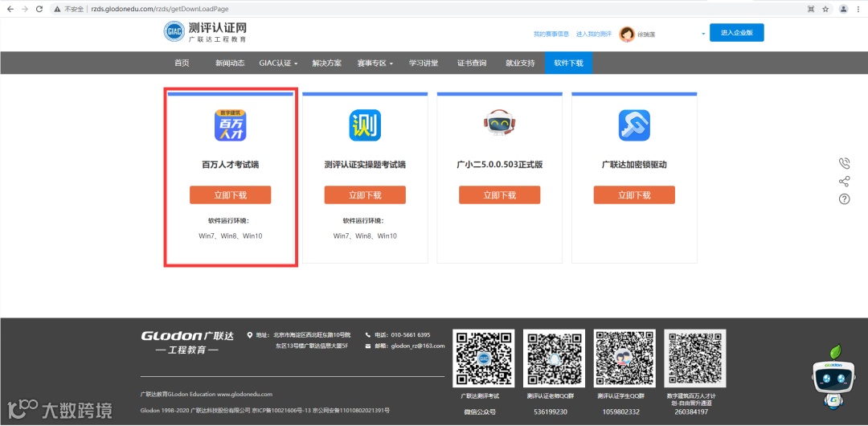Image resolution: width=868 pixels, height=426 pixels.
Task: Click the Glodon robot mascot assistant
Action: (835, 378)
